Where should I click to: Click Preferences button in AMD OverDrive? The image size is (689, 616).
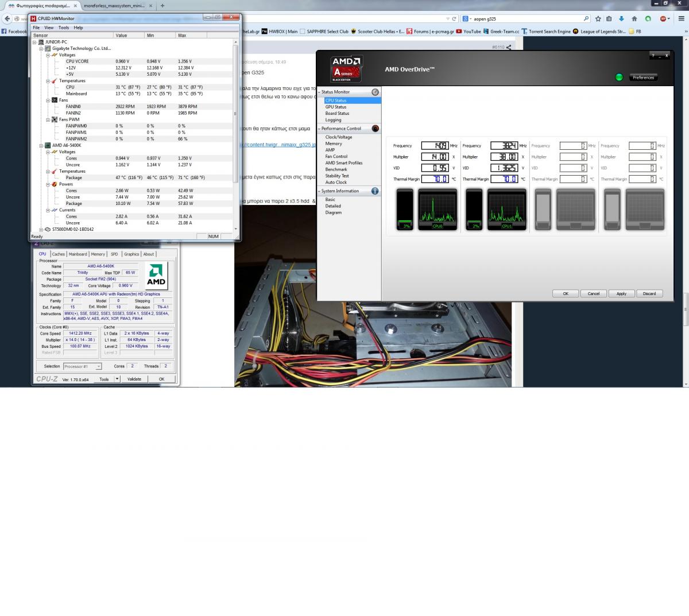point(643,78)
